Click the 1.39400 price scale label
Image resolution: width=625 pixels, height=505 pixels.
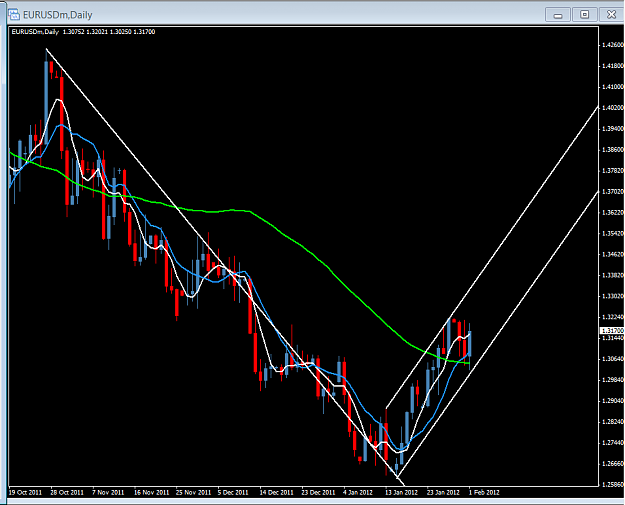613,129
